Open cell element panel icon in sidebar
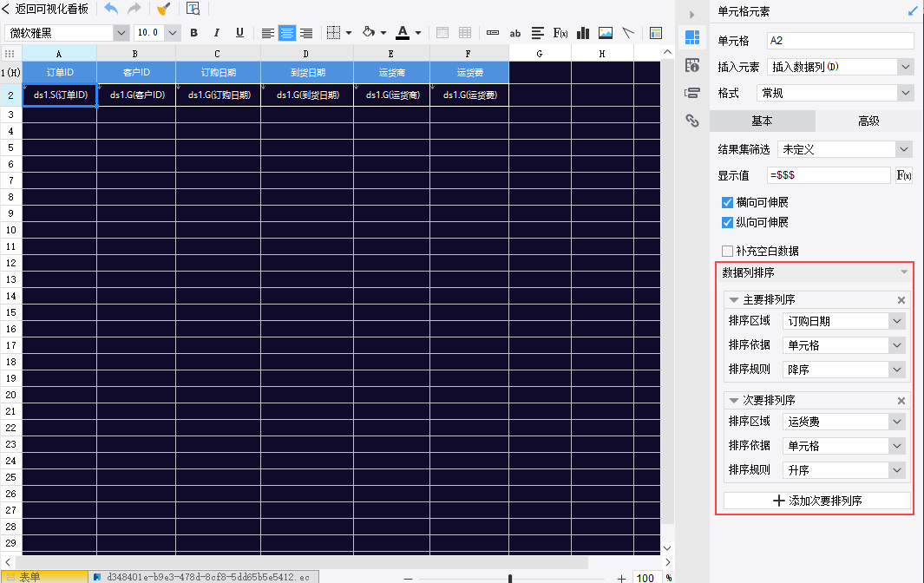The image size is (924, 583). (x=692, y=37)
